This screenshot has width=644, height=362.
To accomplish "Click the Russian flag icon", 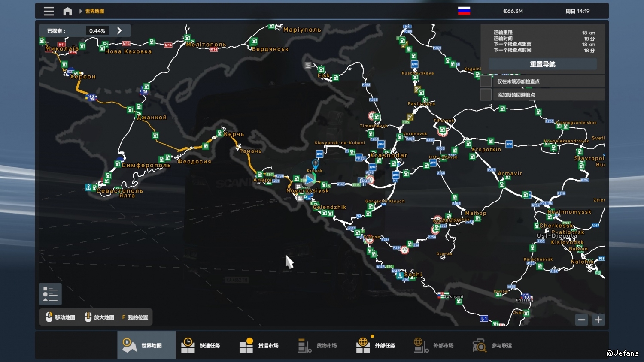I will click(x=464, y=11).
